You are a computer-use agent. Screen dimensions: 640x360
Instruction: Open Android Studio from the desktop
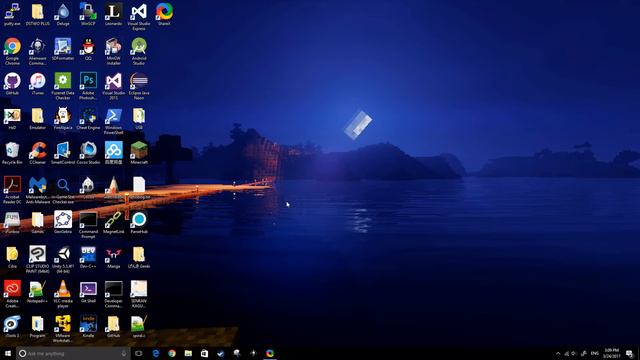(x=139, y=51)
